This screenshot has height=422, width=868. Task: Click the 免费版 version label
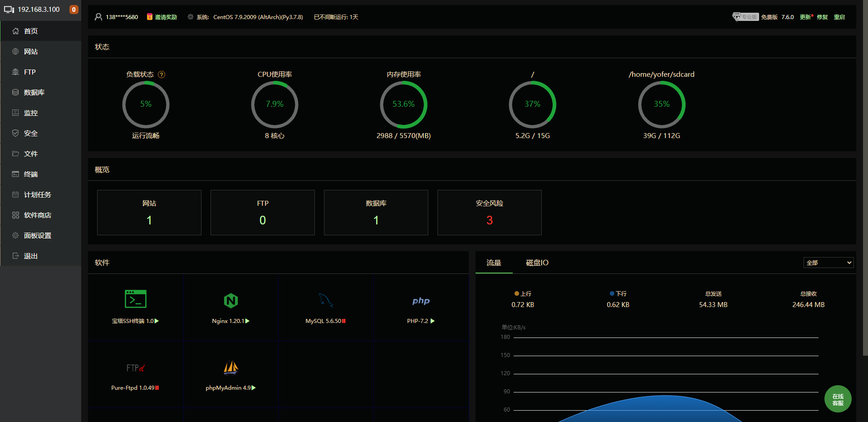pyautogui.click(x=769, y=17)
